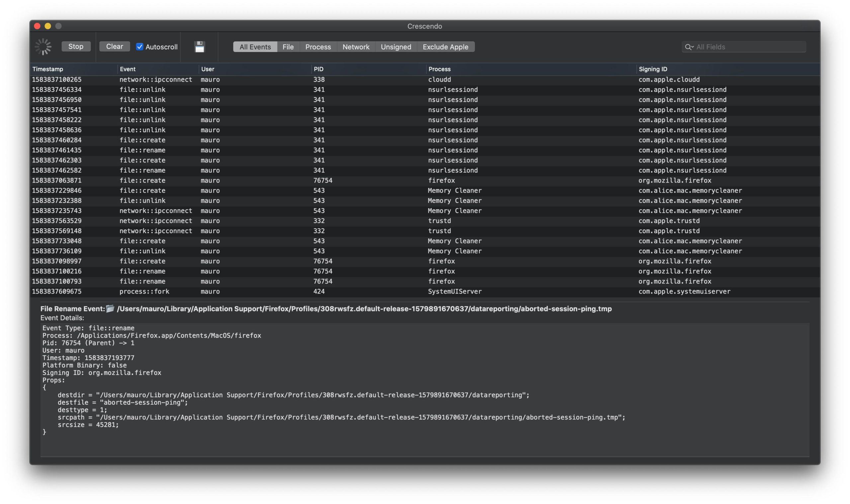Disable the Autoscroll checkbox
The width and height of the screenshot is (850, 504).
coord(139,47)
